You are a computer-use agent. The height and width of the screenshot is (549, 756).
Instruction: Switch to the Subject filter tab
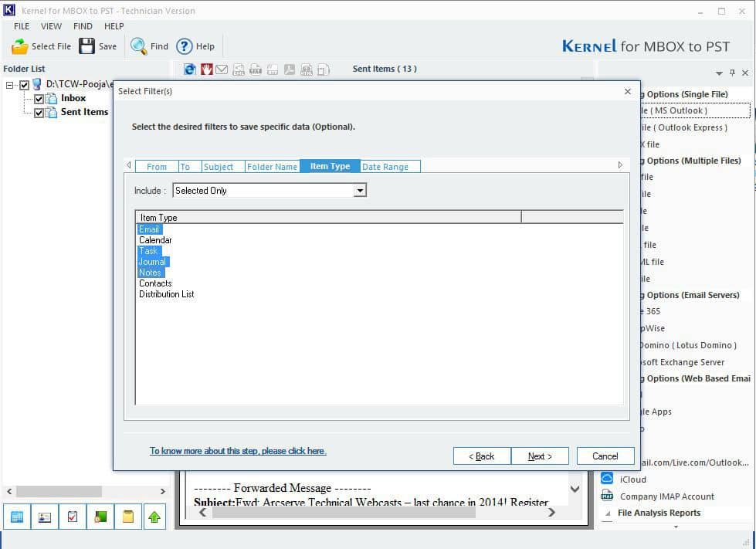click(222, 166)
